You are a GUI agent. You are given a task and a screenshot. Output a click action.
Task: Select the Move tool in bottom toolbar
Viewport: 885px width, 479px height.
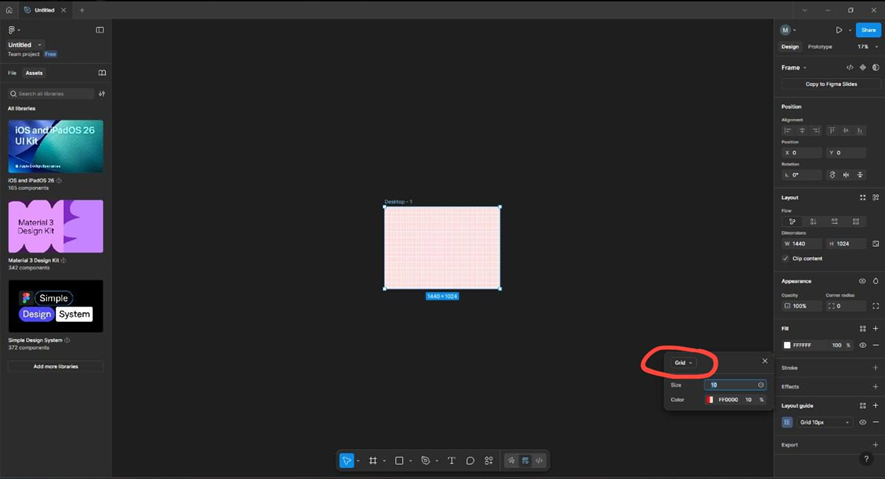[347, 460]
